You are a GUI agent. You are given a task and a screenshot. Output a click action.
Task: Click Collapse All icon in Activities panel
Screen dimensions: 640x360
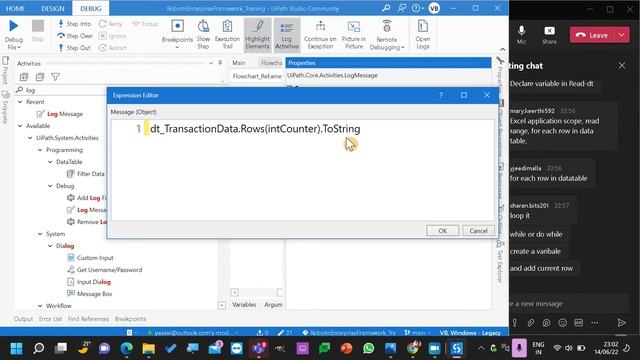(40, 77)
